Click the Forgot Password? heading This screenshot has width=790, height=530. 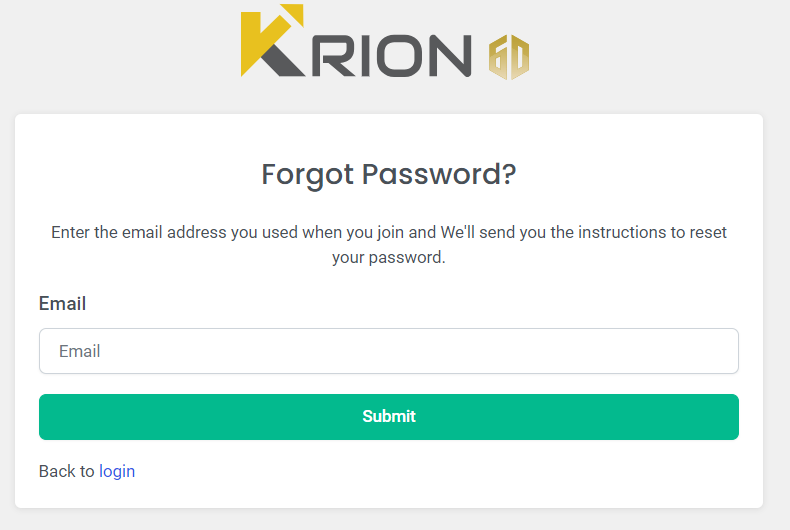point(388,174)
